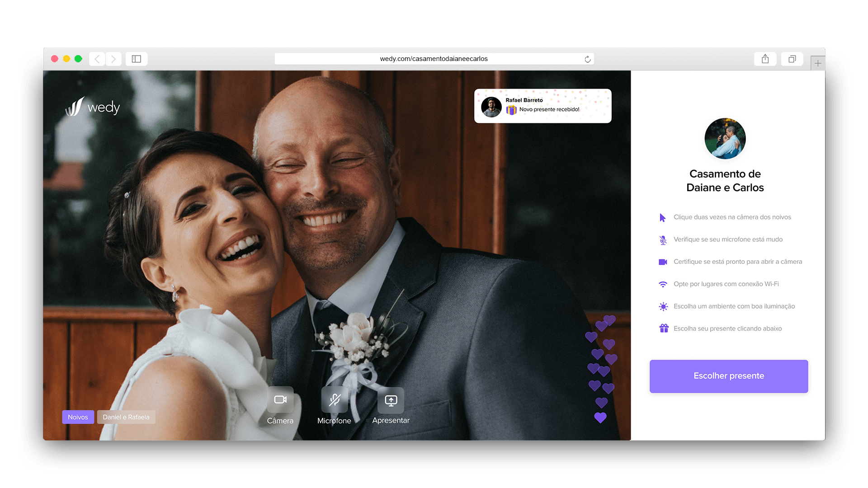
Task: Click the 'Casamento de Daiane e Carlos' title
Action: coord(725,181)
